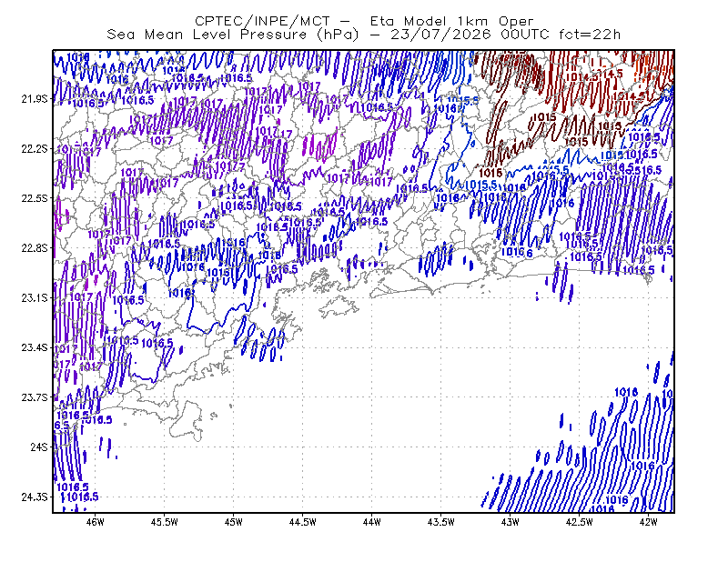Click the 43.5W longitude axis label

click(440, 522)
